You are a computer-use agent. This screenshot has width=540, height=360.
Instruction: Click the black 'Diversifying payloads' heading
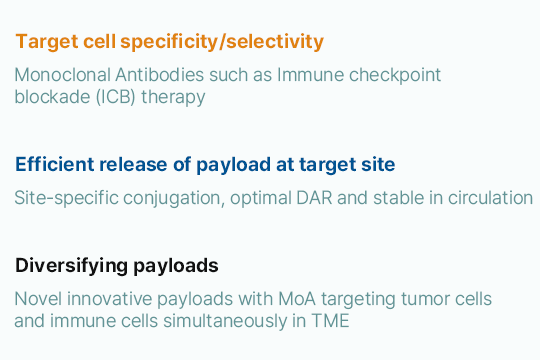(117, 266)
